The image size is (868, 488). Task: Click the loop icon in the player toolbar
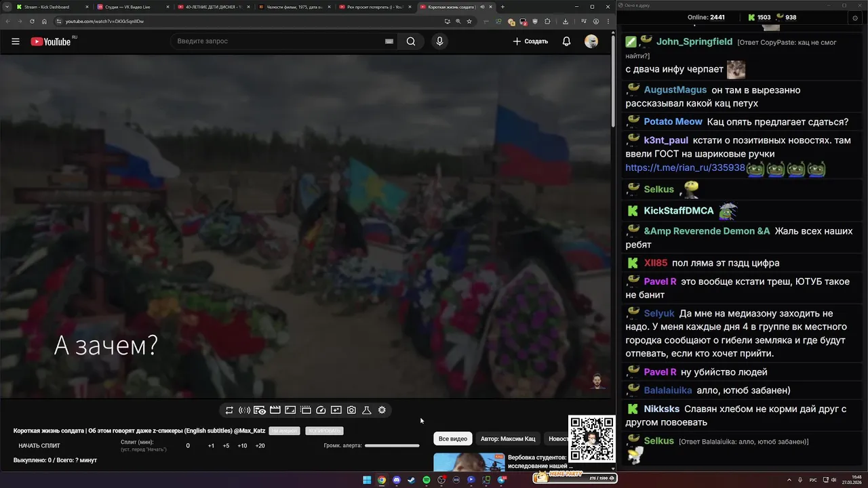(229, 410)
